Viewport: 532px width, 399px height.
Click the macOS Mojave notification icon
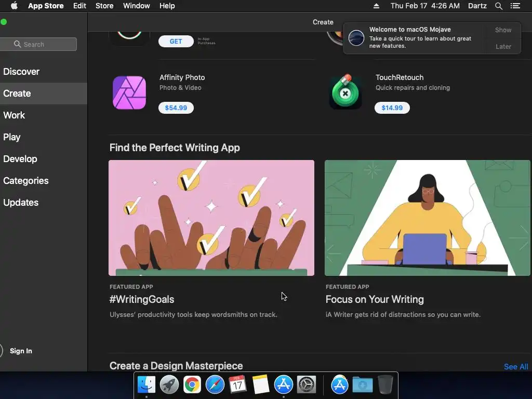coord(356,37)
